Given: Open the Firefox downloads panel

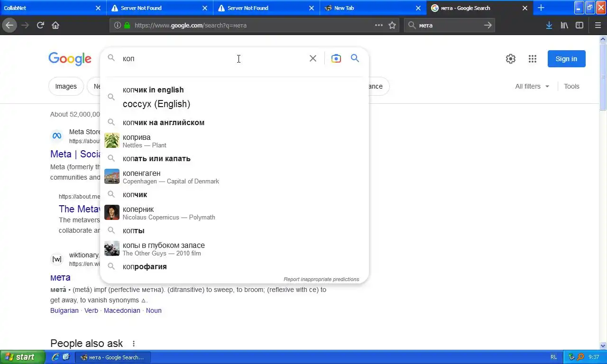Looking at the screenshot, I should coord(549,25).
